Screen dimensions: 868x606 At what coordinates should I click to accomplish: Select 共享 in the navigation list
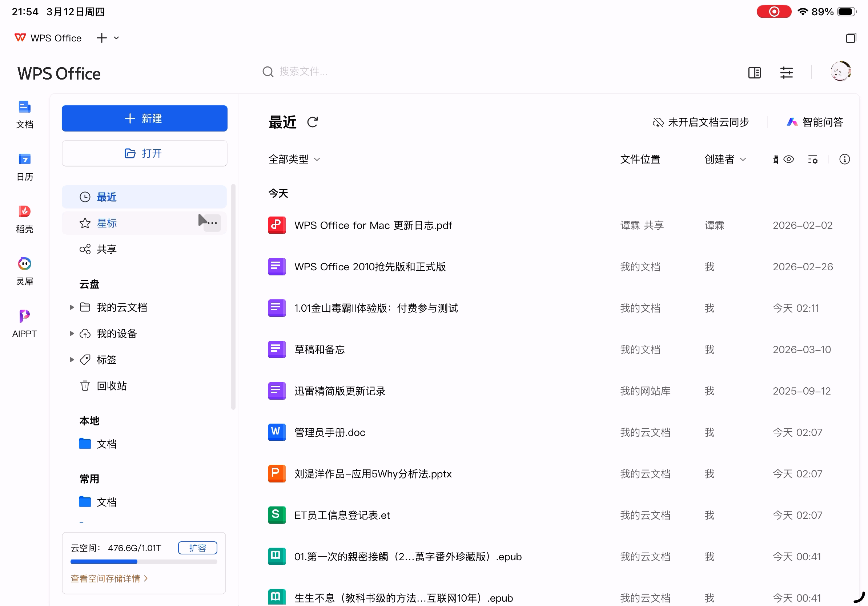(x=107, y=249)
